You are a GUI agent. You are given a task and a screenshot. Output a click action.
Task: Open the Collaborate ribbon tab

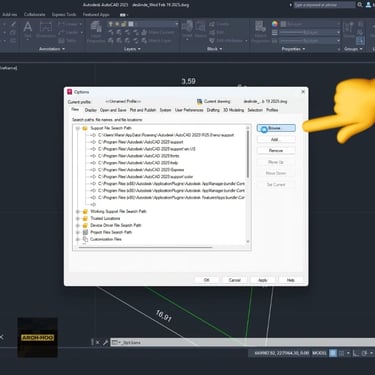[35, 15]
